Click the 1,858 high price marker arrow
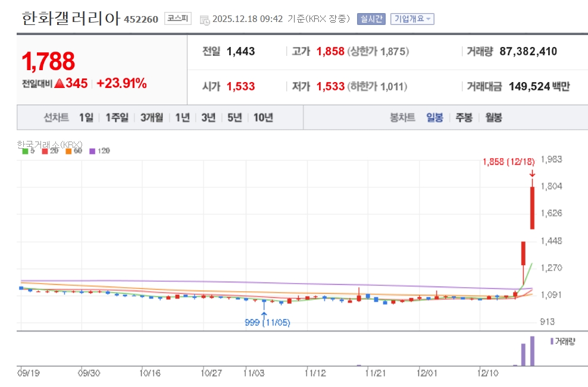 pyautogui.click(x=531, y=173)
